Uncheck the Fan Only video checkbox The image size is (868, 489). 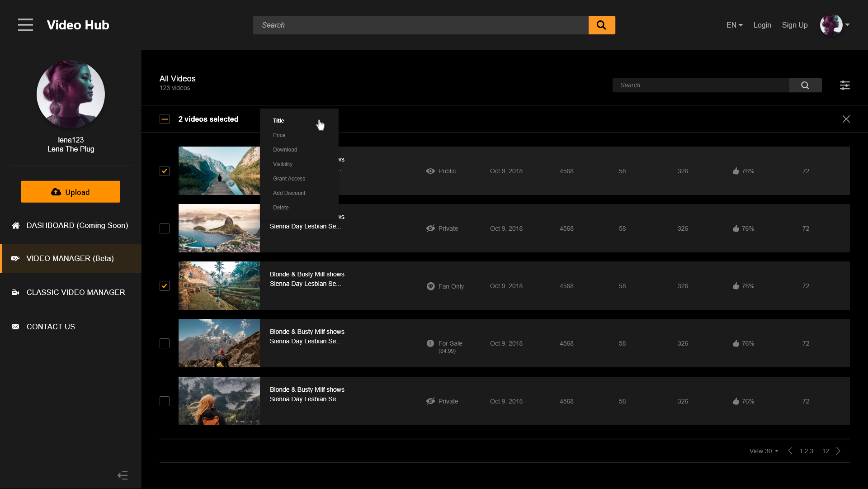pos(165,286)
